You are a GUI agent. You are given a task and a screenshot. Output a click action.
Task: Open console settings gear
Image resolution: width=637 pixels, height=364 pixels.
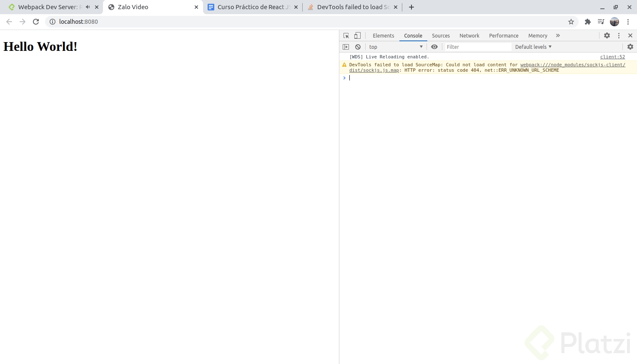pyautogui.click(x=630, y=47)
